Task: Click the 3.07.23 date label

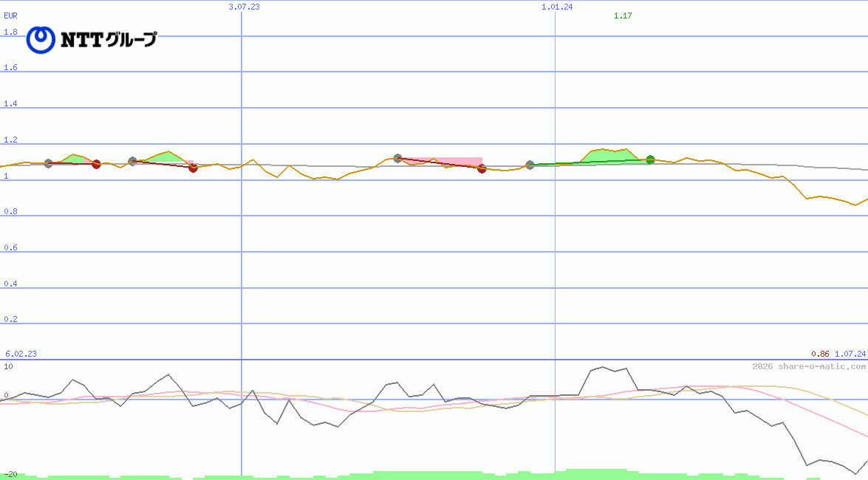Action: pos(244,7)
